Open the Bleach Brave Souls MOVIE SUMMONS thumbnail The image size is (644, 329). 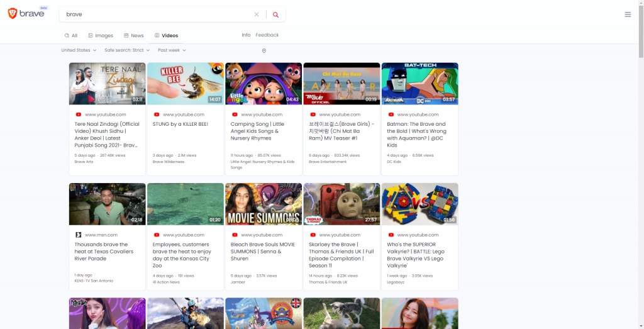(264, 204)
